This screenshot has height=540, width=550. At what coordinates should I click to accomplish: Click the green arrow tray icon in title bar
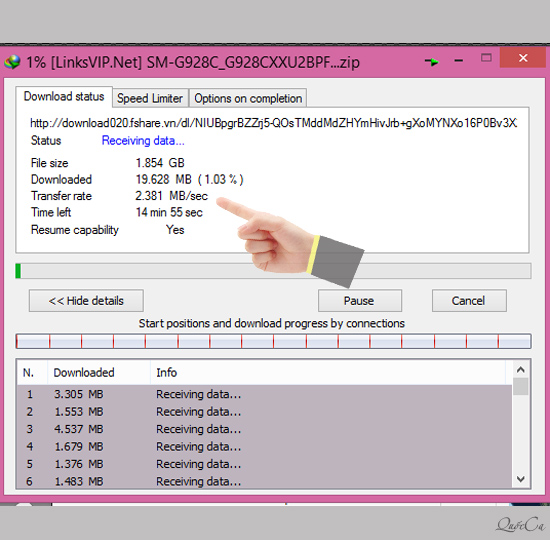(x=432, y=62)
